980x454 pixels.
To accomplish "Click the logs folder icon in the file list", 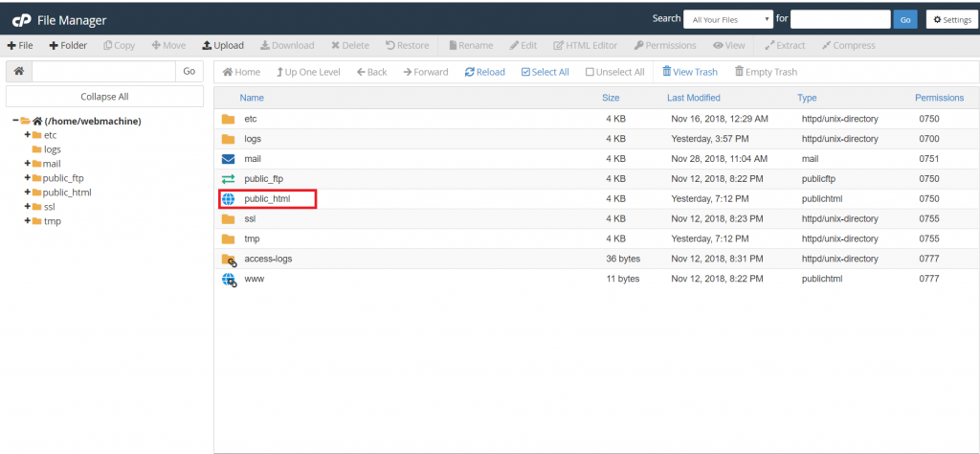I will [x=228, y=139].
